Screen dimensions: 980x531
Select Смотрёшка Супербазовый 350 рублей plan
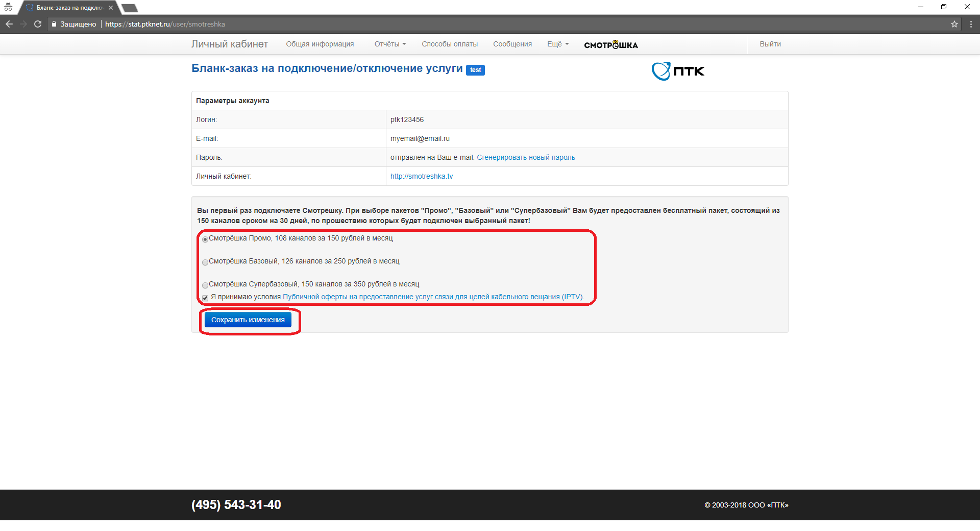205,285
